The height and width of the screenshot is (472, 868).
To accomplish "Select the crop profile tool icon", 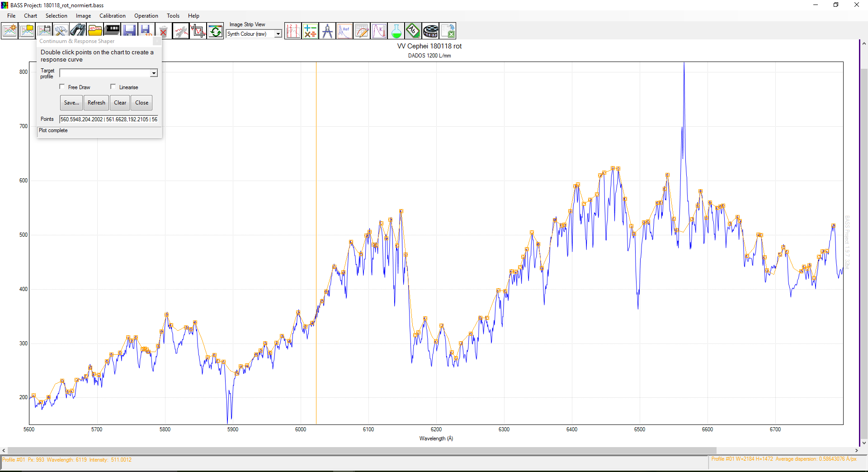I will [198, 31].
